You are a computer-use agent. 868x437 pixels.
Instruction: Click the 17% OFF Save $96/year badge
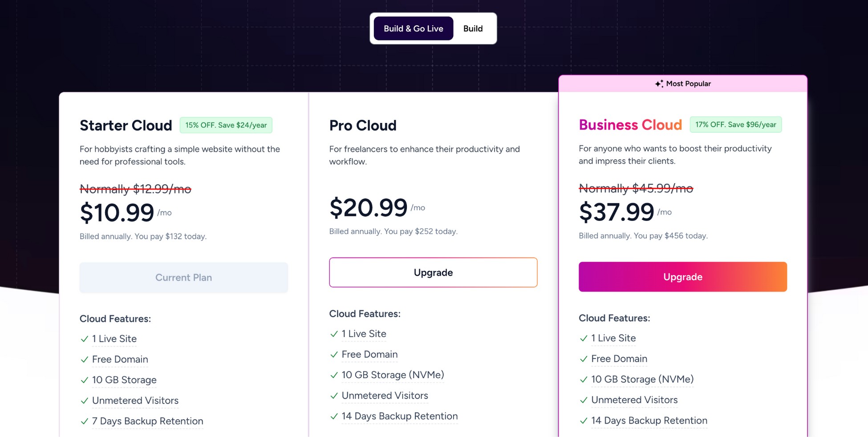coord(735,124)
